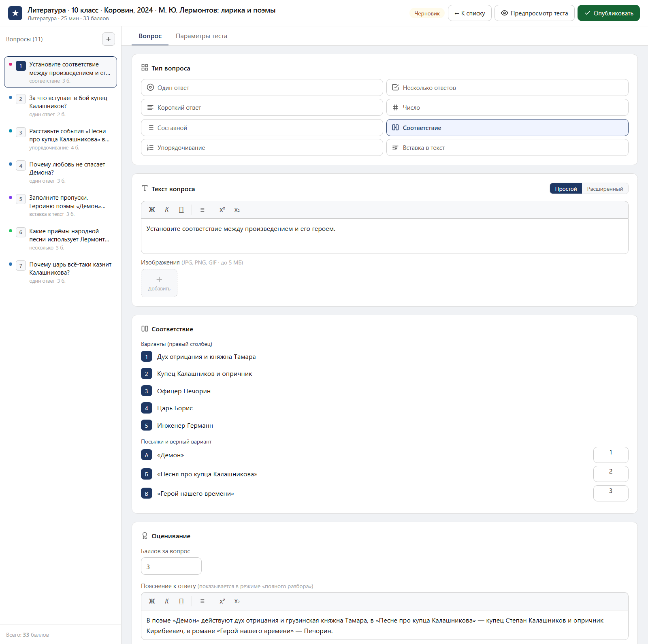Viewport: 648px width, 644px height.
Task: Open the Параметры теста tab
Action: point(201,36)
